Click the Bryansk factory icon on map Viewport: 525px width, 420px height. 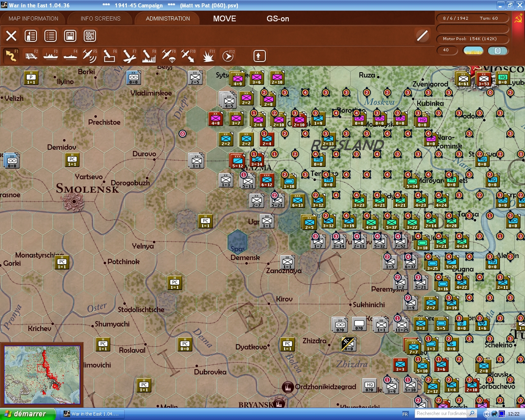point(279,404)
